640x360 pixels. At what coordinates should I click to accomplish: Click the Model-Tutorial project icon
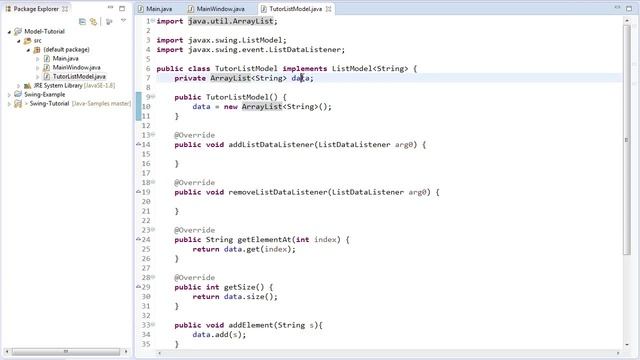(x=18, y=31)
